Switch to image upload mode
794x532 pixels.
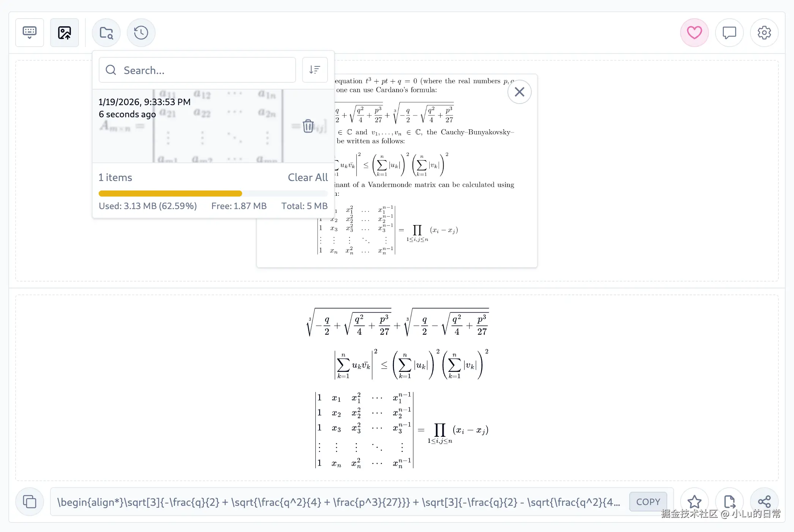[65, 33]
